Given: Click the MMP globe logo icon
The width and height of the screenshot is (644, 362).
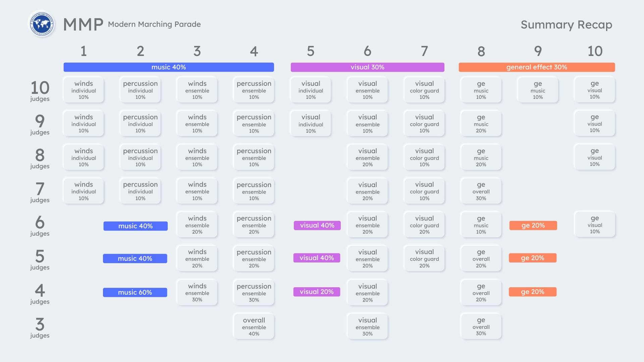Looking at the screenshot, I should 42,24.
